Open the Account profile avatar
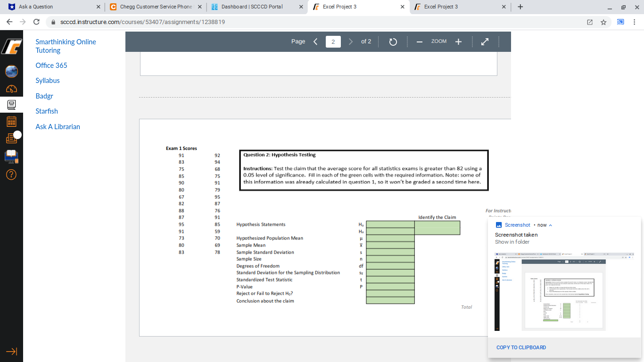This screenshot has width=644, height=362. coord(11,72)
